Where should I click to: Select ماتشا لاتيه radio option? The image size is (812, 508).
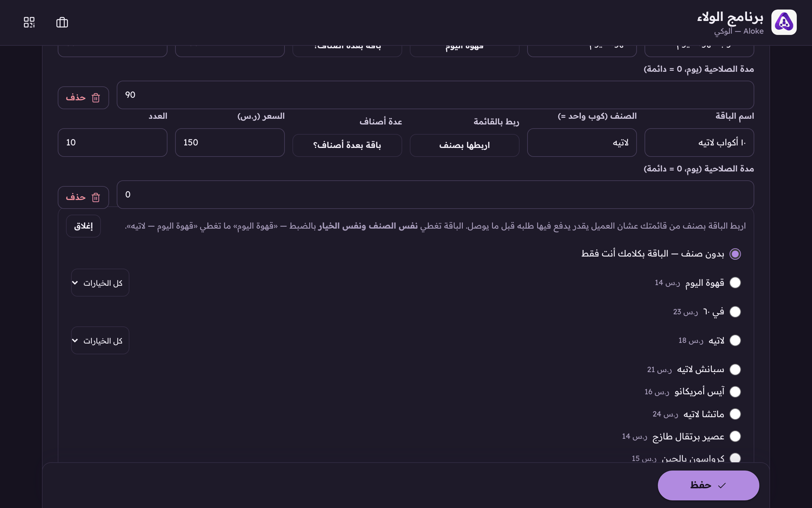(x=735, y=414)
